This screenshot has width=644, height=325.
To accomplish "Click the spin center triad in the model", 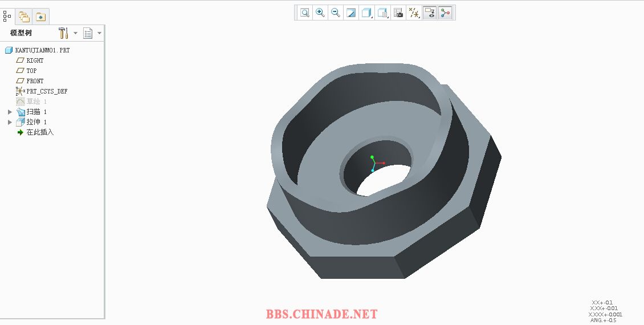I will [x=377, y=164].
